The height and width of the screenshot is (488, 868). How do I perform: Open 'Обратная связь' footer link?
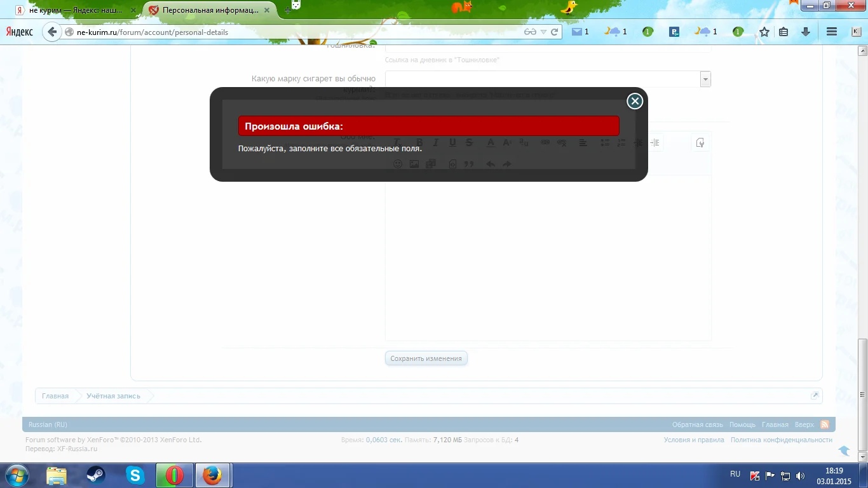[x=698, y=424]
